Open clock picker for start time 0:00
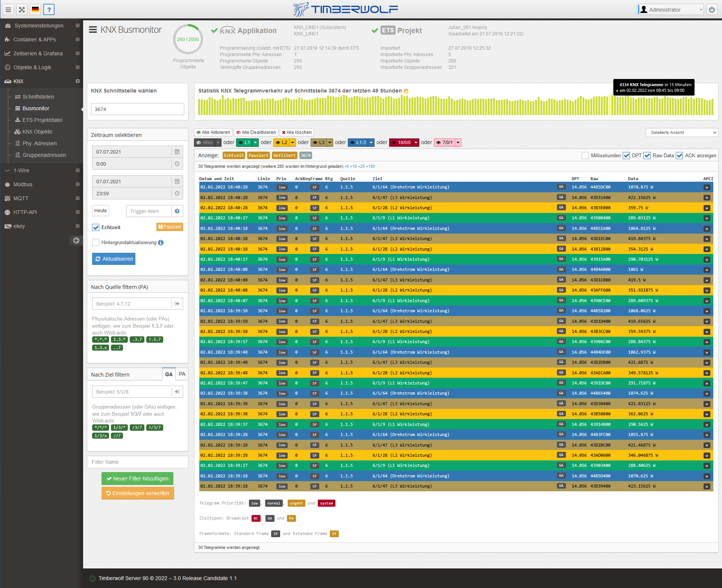 pos(177,164)
